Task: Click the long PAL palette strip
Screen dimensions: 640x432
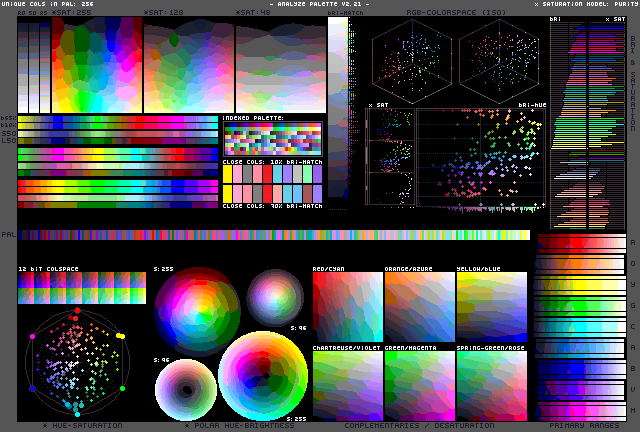Action: 273,235
